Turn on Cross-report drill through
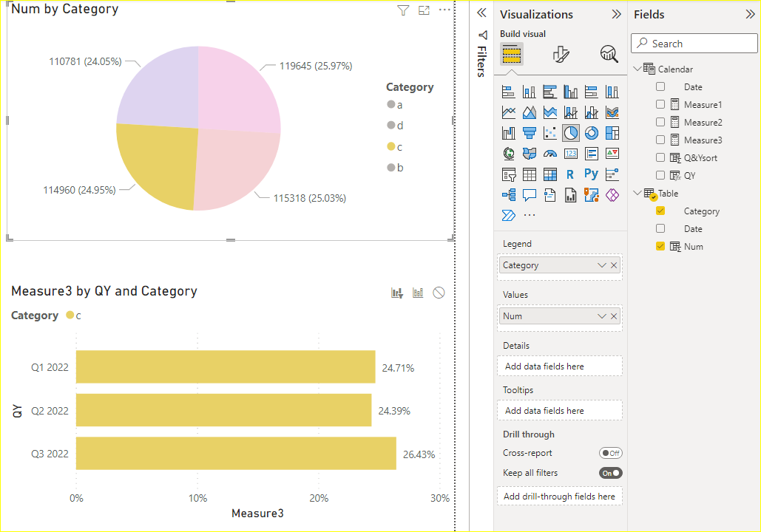 pos(611,453)
